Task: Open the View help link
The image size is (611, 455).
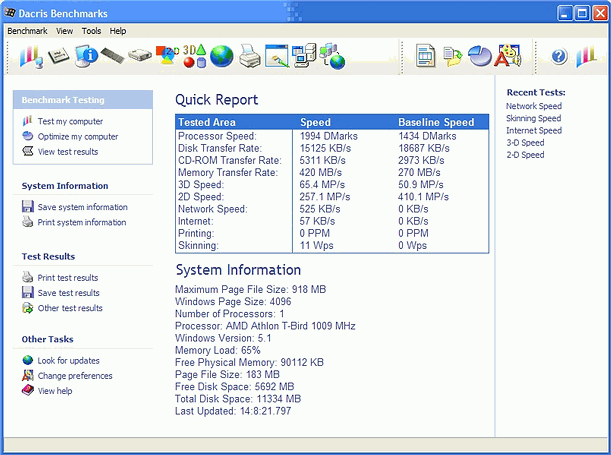Action: [55, 391]
